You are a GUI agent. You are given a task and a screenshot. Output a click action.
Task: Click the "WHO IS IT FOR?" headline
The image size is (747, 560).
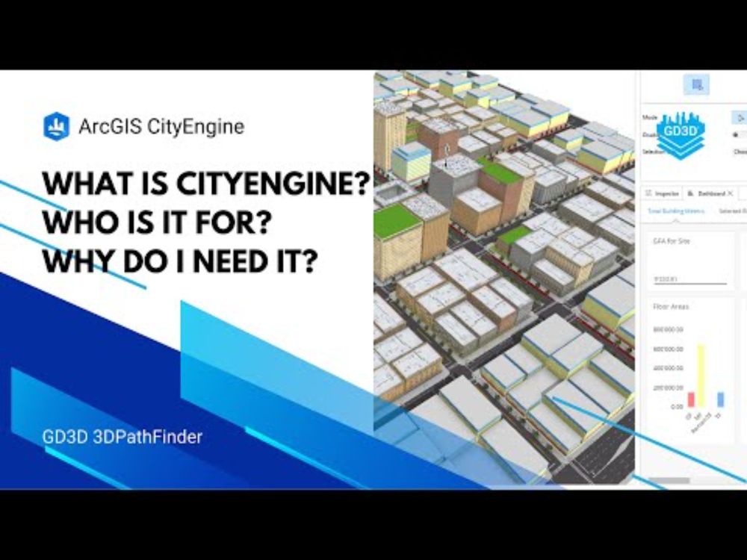pyautogui.click(x=157, y=222)
